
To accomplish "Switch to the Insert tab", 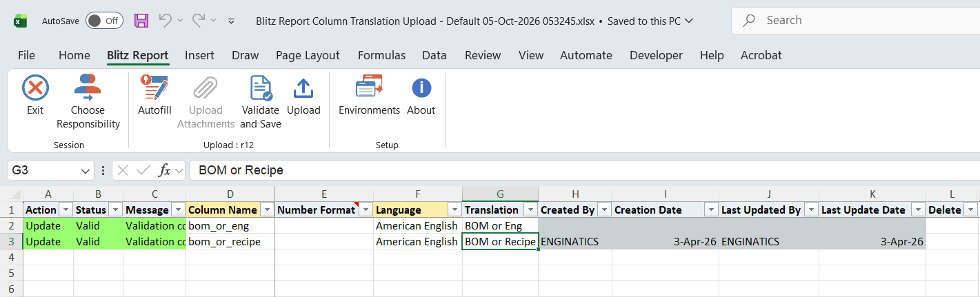I will [199, 55].
